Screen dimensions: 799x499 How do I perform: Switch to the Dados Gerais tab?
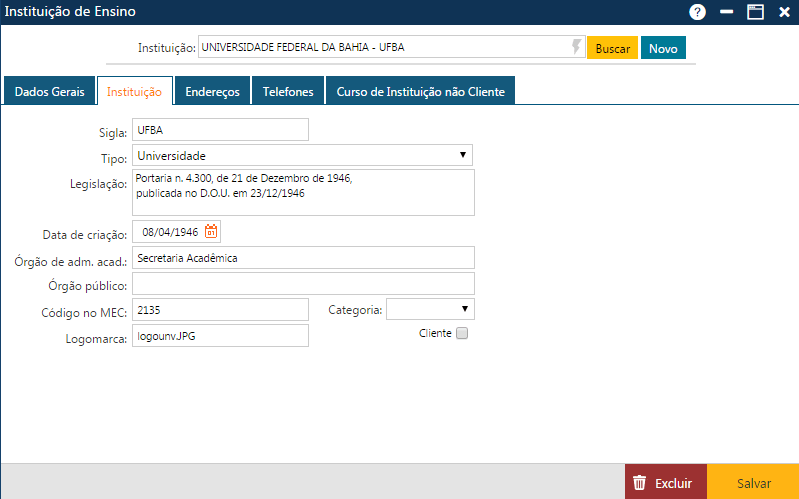[49, 91]
